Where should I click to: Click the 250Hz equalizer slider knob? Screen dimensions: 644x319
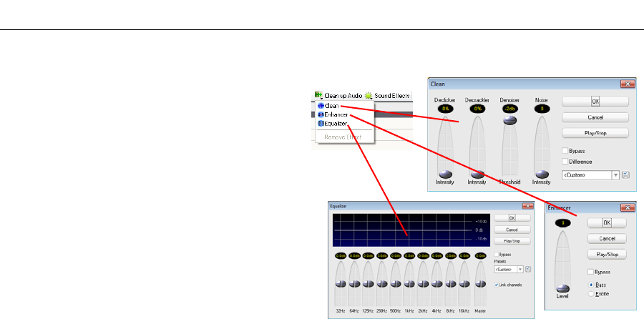(382, 284)
